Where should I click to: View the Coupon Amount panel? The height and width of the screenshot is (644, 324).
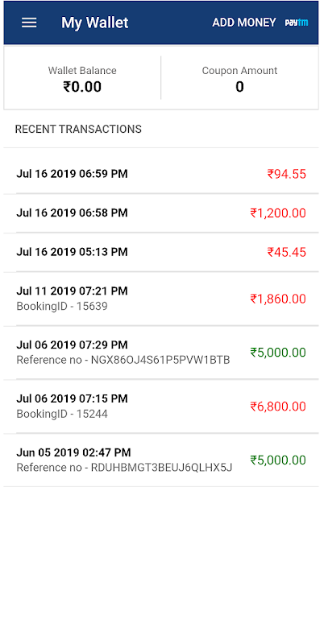[239, 78]
